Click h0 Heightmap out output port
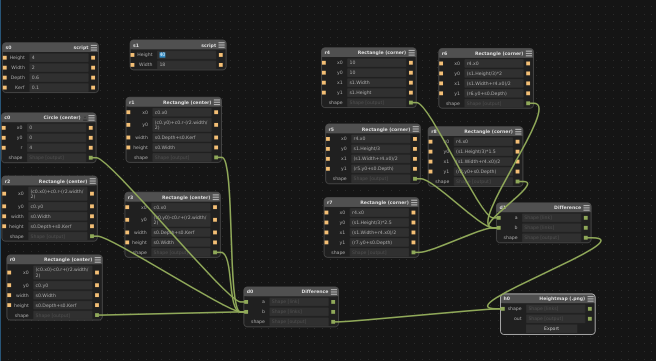This screenshot has width=656, height=361. coord(590,319)
